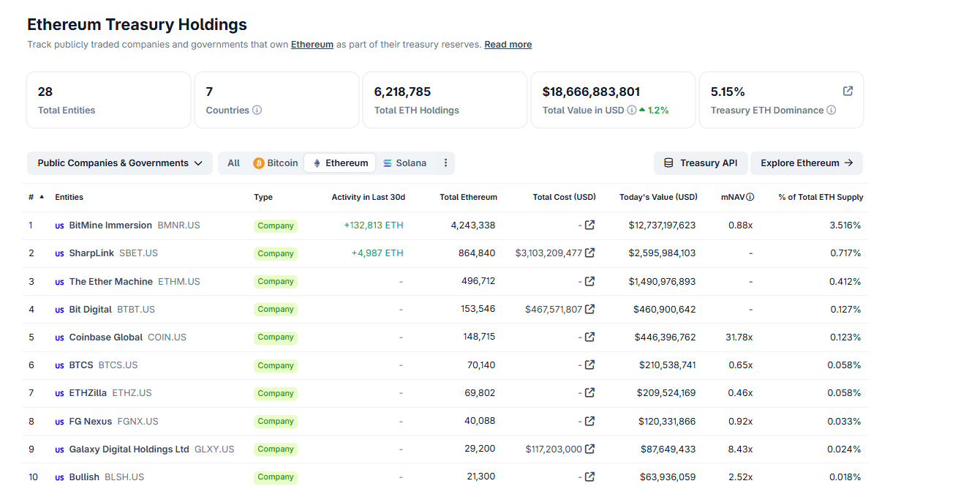The image size is (980, 489).
Task: Click the external link icon on Treasury ETH Dominance card
Action: coord(848,91)
